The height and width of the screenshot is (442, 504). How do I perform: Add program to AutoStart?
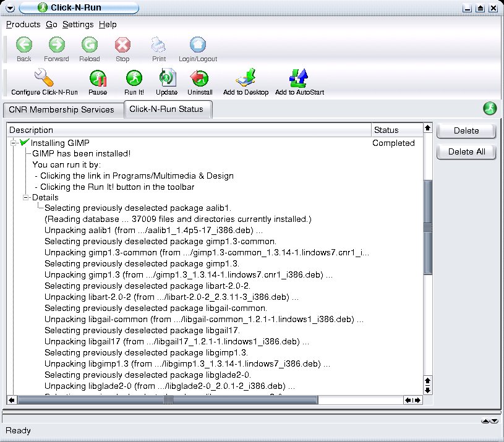[299, 82]
